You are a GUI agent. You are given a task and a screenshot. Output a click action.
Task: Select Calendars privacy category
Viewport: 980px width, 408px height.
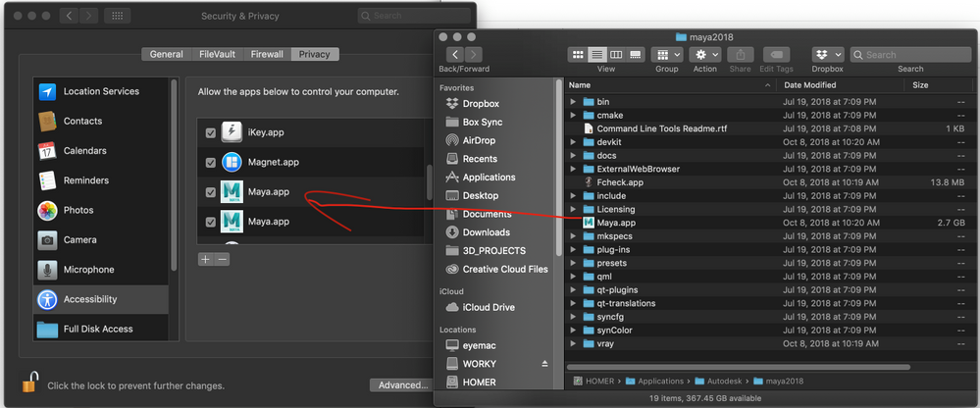click(101, 151)
